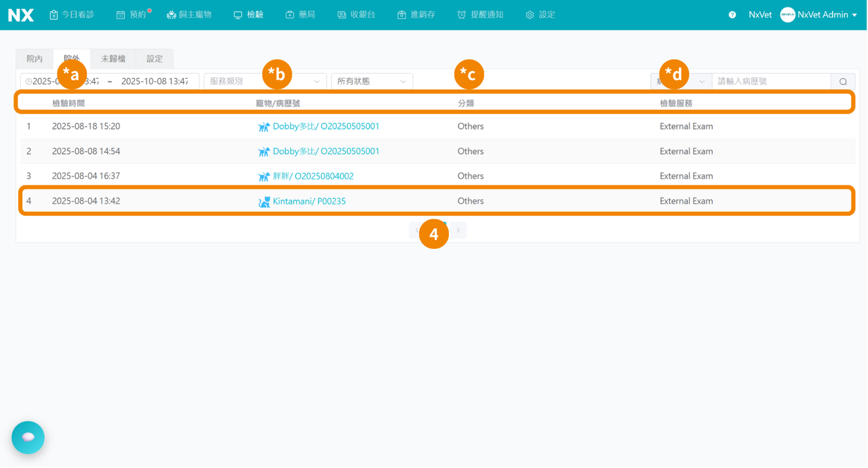The height and width of the screenshot is (468, 868).
Task: Click External Exam in the Kintamani row
Action: click(686, 201)
